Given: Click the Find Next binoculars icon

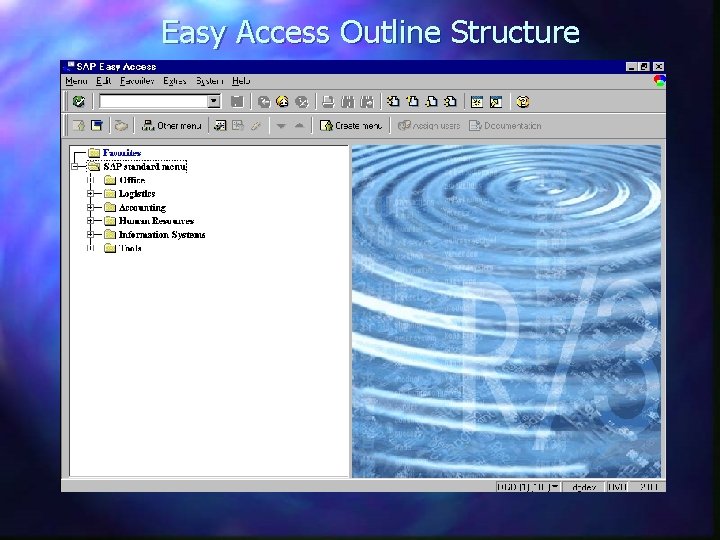Looking at the screenshot, I should (367, 101).
